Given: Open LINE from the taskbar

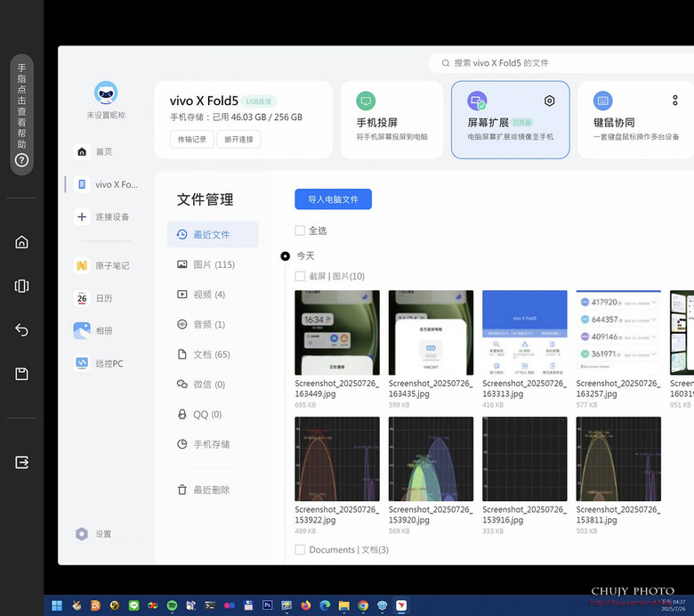Looking at the screenshot, I should 133,605.
